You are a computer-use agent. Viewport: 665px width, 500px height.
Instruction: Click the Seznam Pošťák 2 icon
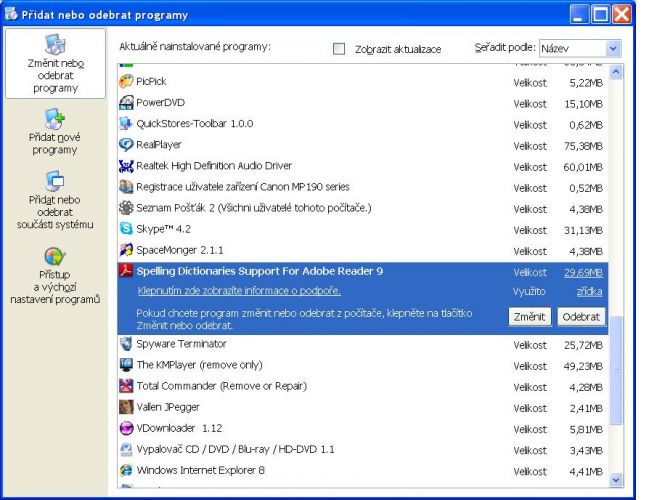[x=126, y=208]
